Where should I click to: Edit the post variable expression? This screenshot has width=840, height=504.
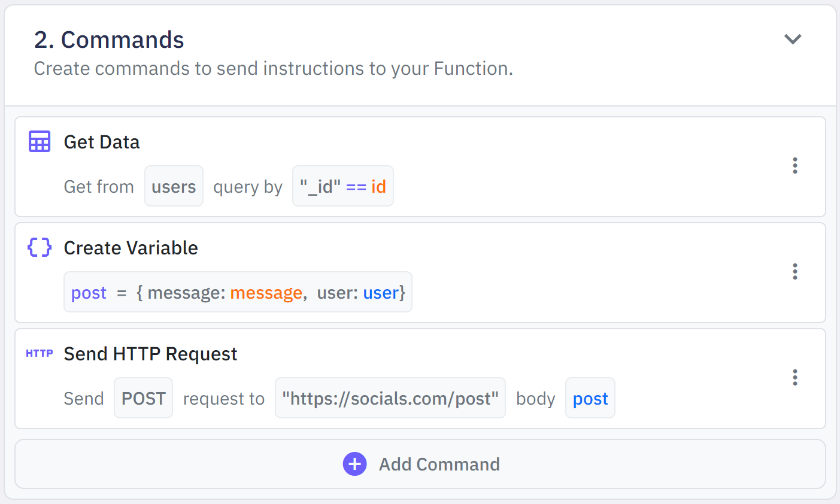[238, 292]
